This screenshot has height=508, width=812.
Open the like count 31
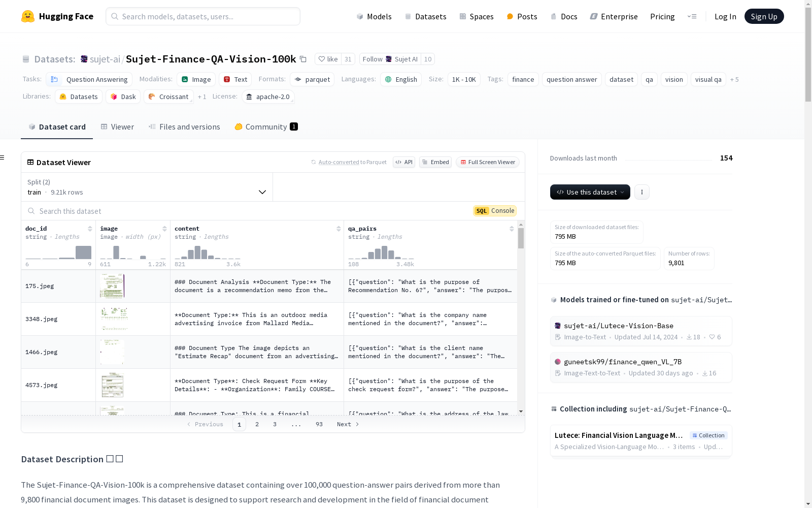pos(348,59)
